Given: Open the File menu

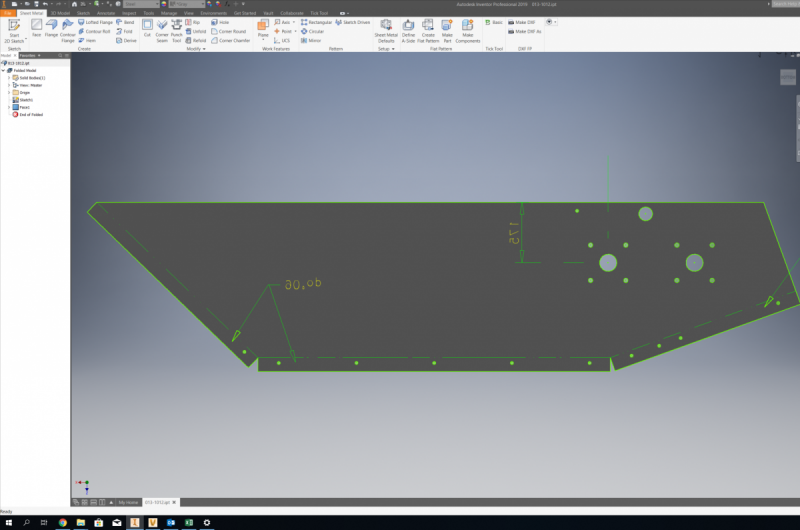Looking at the screenshot, I should point(8,13).
